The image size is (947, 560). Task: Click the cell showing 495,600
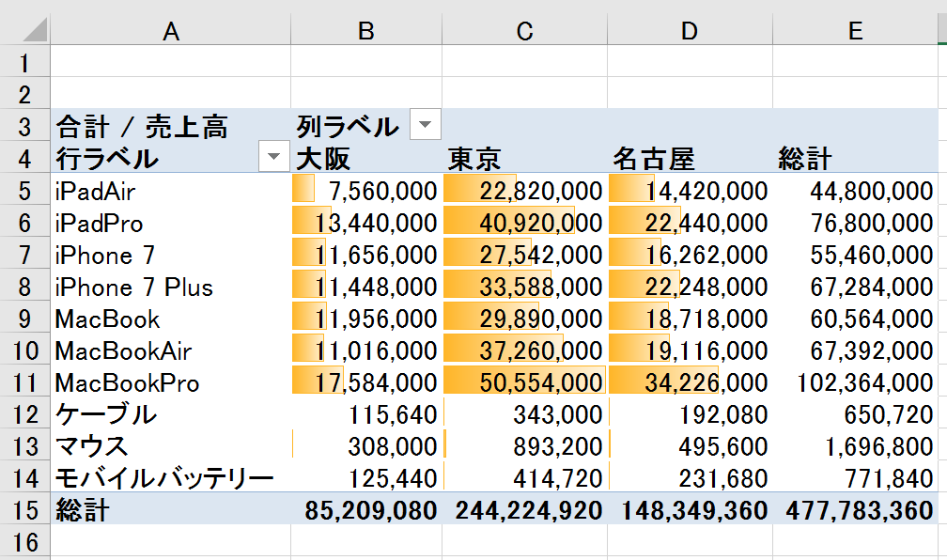click(690, 445)
